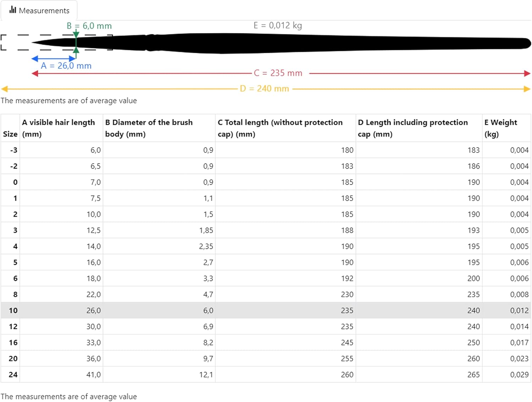532x402 pixels.
Task: Click the bar chart icon beside Measurements
Action: [13, 10]
